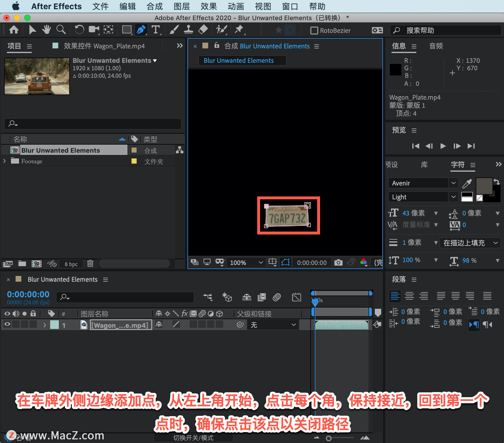Toggle Wagon layer video visibility eye

[x=7, y=324]
